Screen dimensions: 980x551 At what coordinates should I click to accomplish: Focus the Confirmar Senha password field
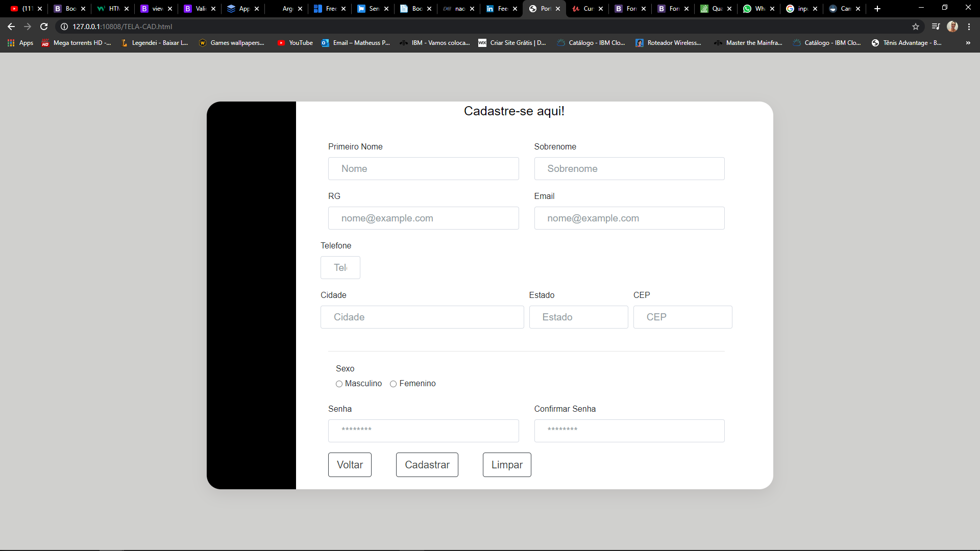629,431
